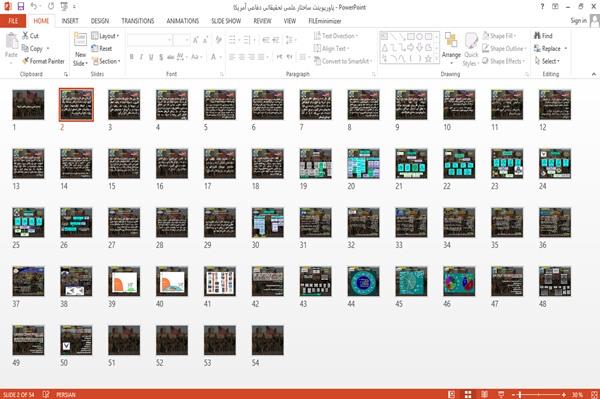The image size is (600, 399).
Task: Expand the Select dropdown in Editing
Action: coord(547,61)
